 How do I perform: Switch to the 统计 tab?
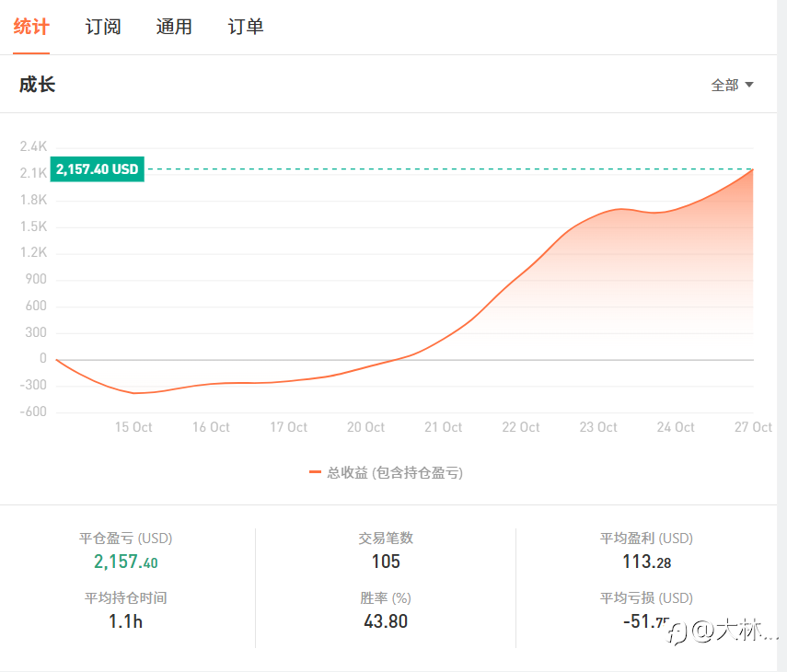tap(31, 27)
